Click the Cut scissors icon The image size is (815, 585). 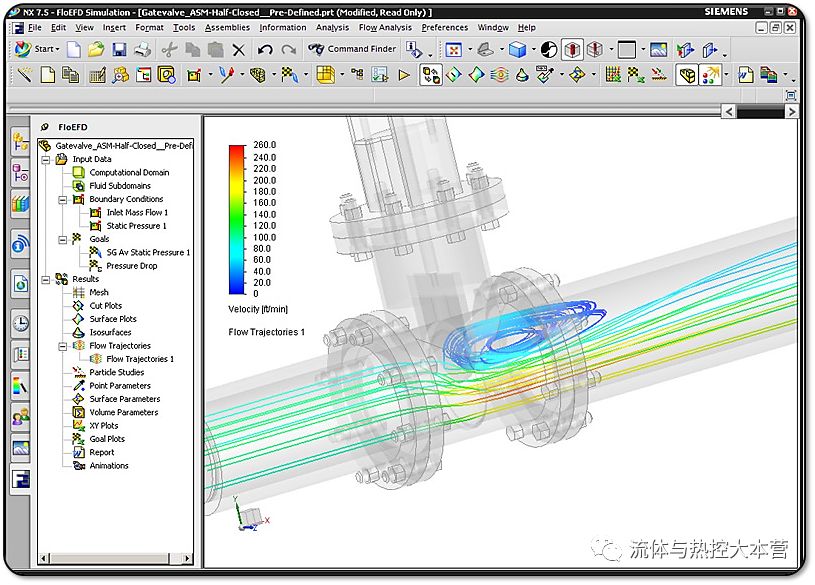coord(169,49)
